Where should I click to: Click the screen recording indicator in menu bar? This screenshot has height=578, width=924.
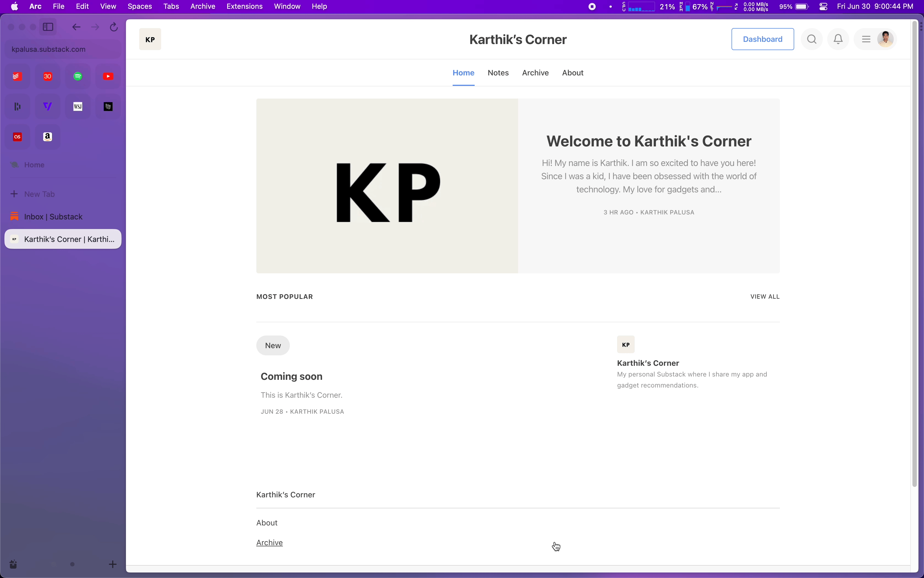point(592,7)
